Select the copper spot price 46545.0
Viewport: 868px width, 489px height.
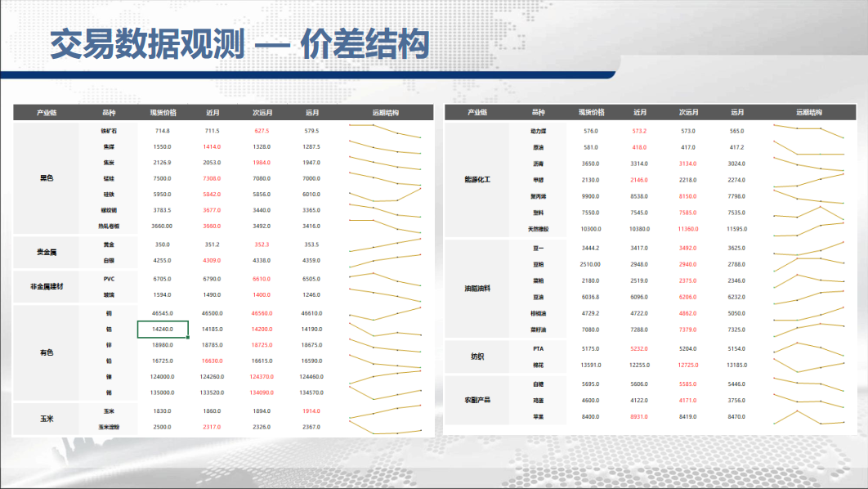[x=162, y=313]
